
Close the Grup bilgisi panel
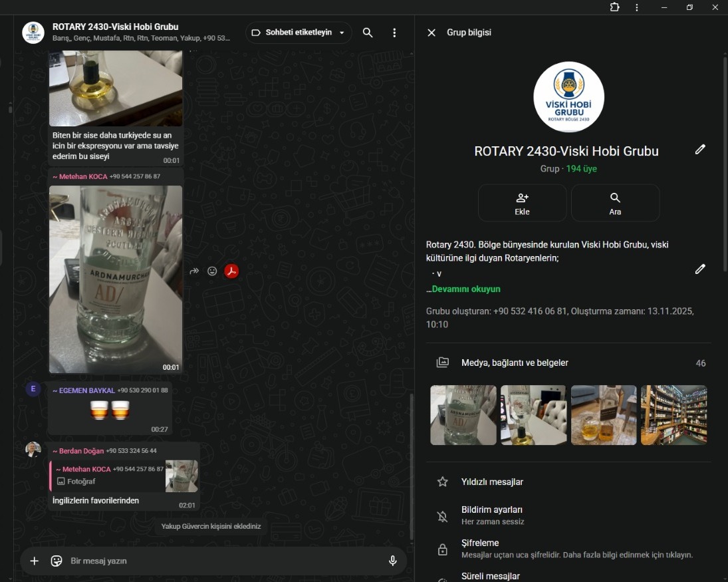(431, 33)
